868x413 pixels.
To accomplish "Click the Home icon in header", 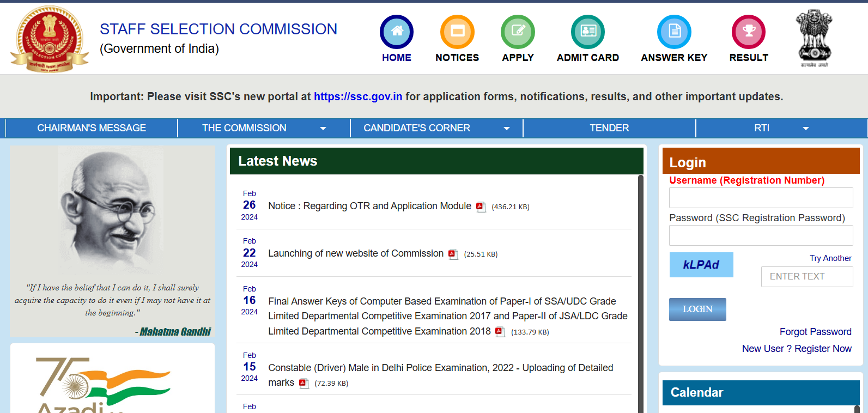I will pyautogui.click(x=396, y=32).
